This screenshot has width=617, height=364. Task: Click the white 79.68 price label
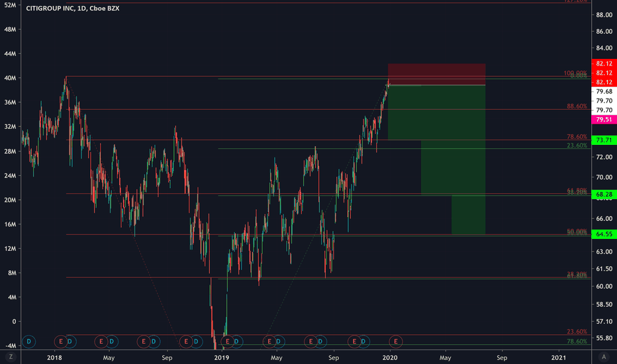point(604,91)
